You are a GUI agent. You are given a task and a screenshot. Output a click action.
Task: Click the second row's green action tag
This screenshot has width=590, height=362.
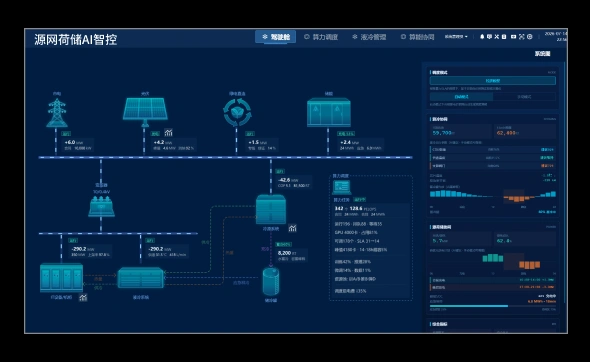click(547, 158)
